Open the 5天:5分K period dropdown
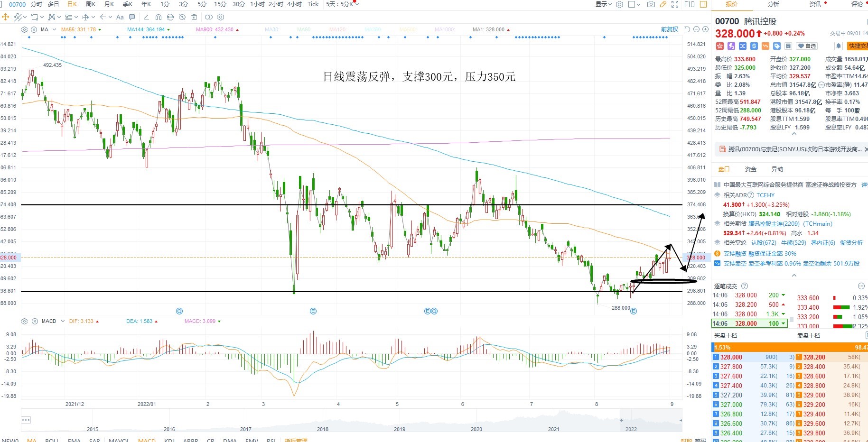This screenshot has width=868, height=442. pyautogui.click(x=342, y=4)
